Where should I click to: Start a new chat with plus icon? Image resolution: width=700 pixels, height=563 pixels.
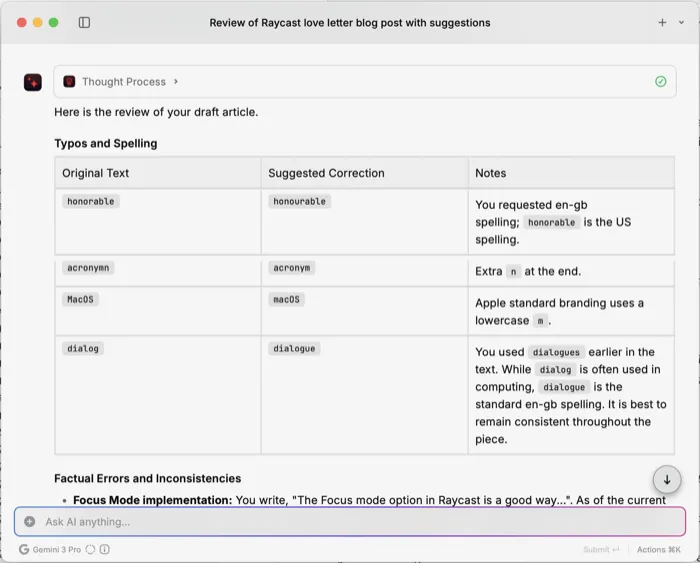[x=662, y=22]
